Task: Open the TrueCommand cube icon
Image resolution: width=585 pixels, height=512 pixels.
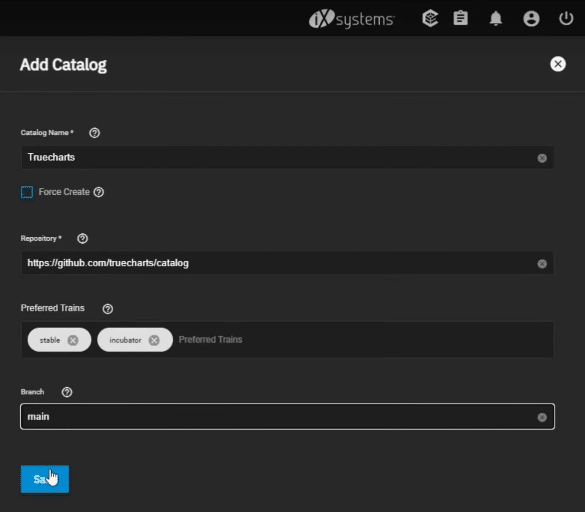Action: coord(430,18)
